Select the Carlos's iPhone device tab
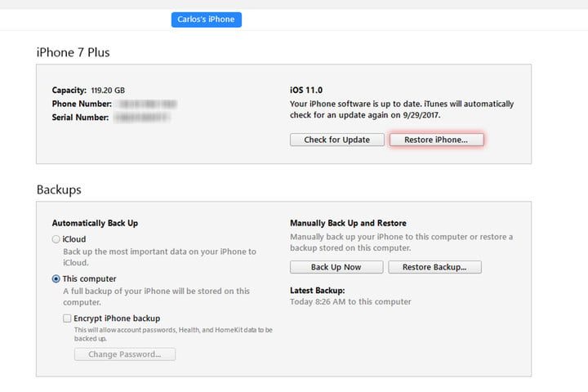Viewport: 588px width, 392px height. (206, 20)
